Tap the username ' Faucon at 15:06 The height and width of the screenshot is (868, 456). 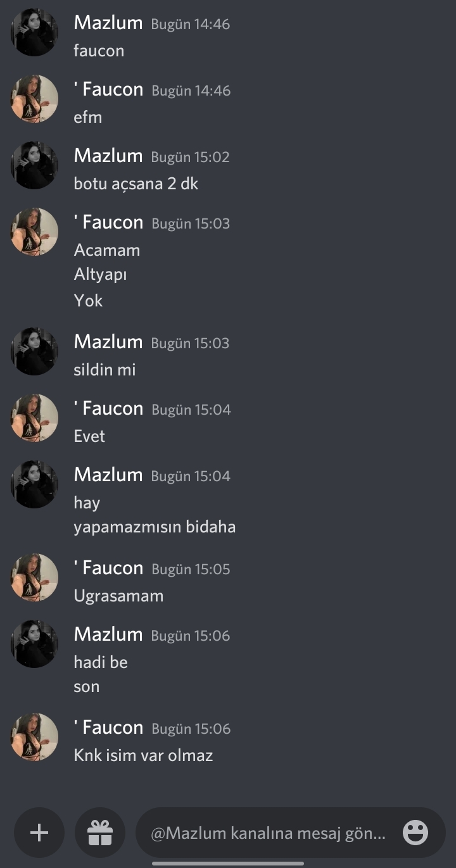point(108,727)
